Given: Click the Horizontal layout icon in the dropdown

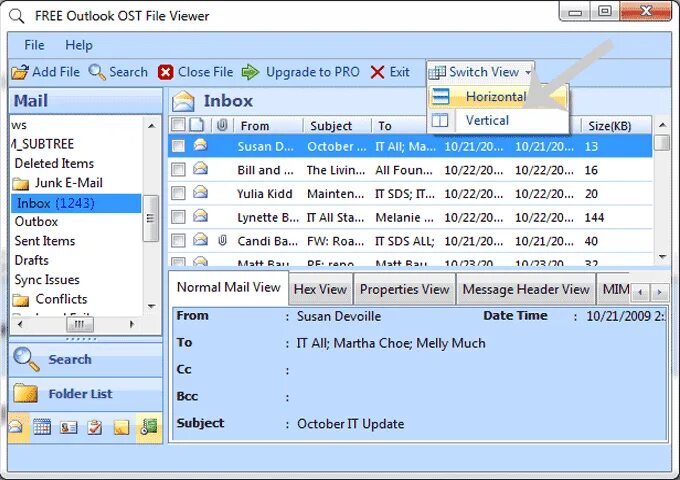Looking at the screenshot, I should coord(441,96).
